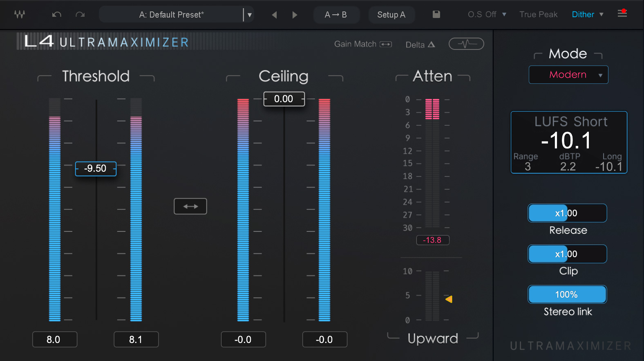Expand the preset list dropdown arrow
Viewport: 644px width, 361px height.
tap(249, 15)
